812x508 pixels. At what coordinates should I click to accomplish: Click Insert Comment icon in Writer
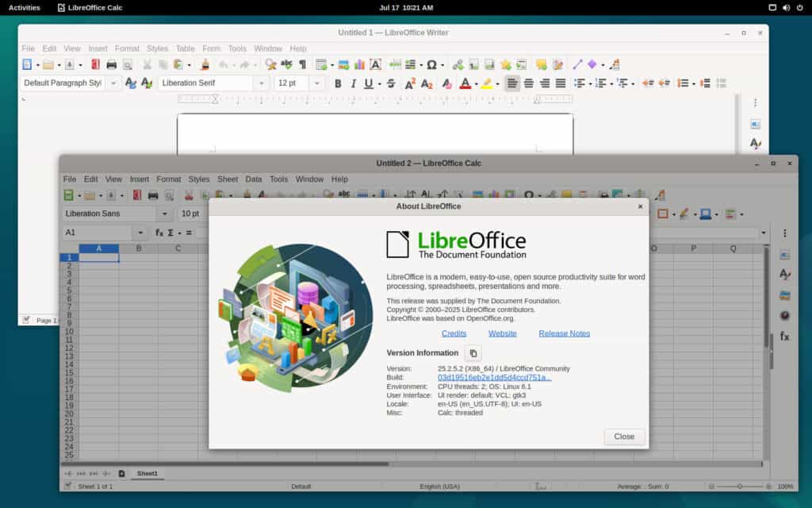pyautogui.click(x=541, y=64)
